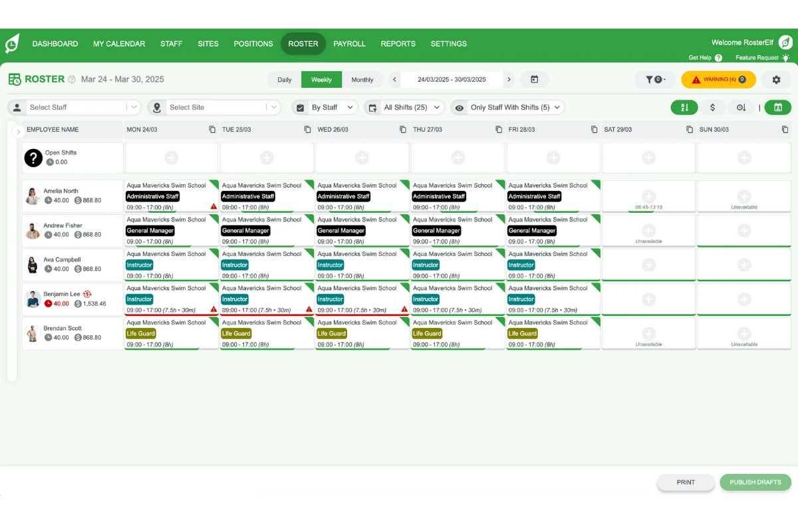Open the WARNING (4) button

719,80
